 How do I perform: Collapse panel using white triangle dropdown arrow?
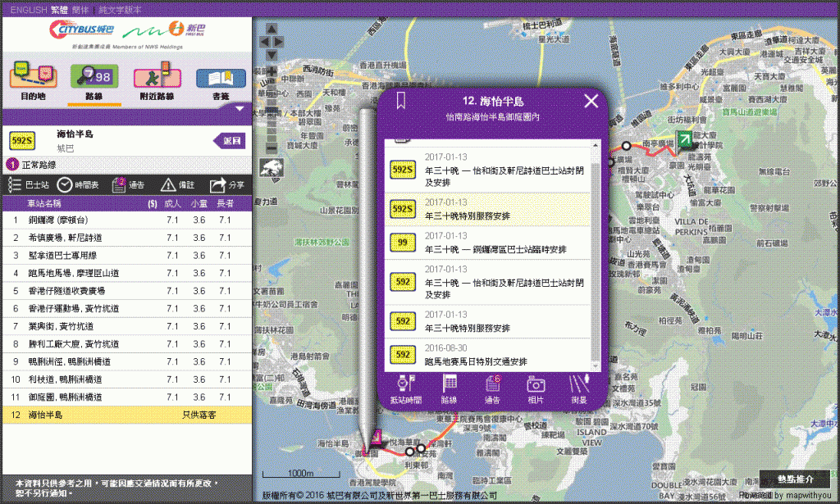click(x=239, y=107)
